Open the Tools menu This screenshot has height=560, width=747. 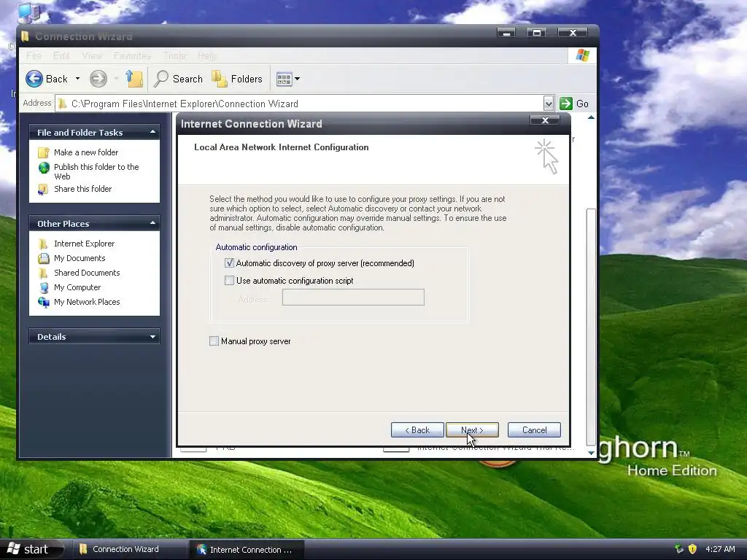174,55
